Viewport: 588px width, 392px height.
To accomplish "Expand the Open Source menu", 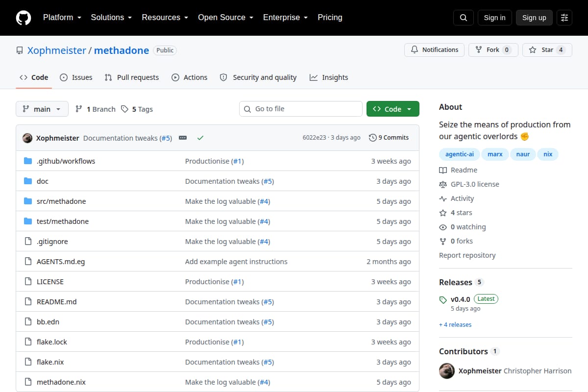I will [226, 18].
